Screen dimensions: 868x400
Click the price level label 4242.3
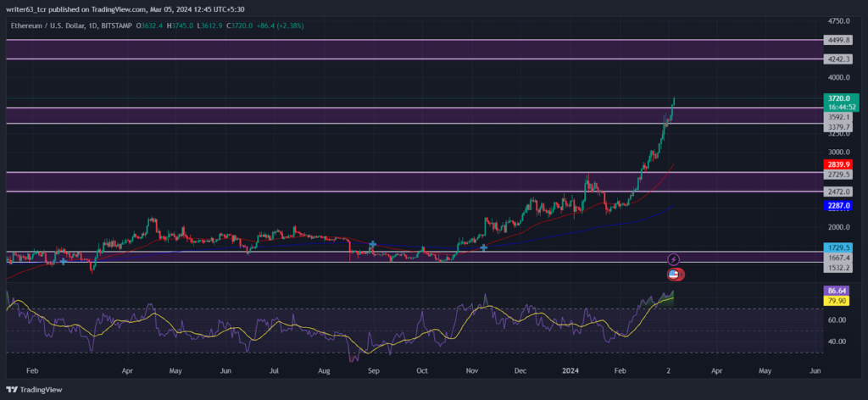point(838,58)
